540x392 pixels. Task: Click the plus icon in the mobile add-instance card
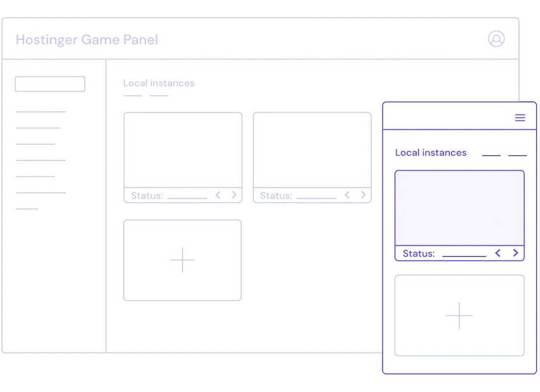tap(459, 316)
